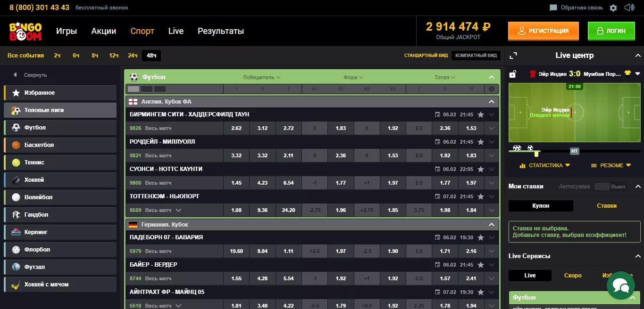Image resolution: width=644 pixels, height=309 pixels.
Task: Collapse the Футбол section header
Action: (492, 77)
